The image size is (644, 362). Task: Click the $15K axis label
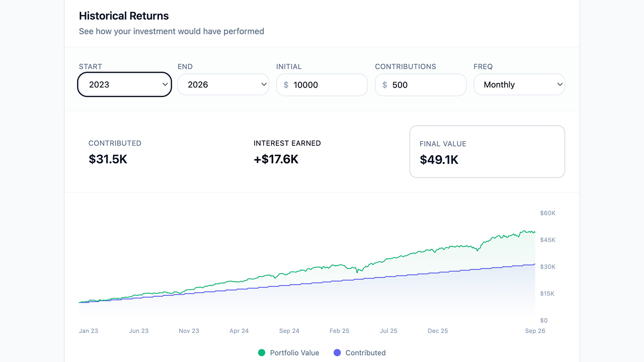[547, 294]
